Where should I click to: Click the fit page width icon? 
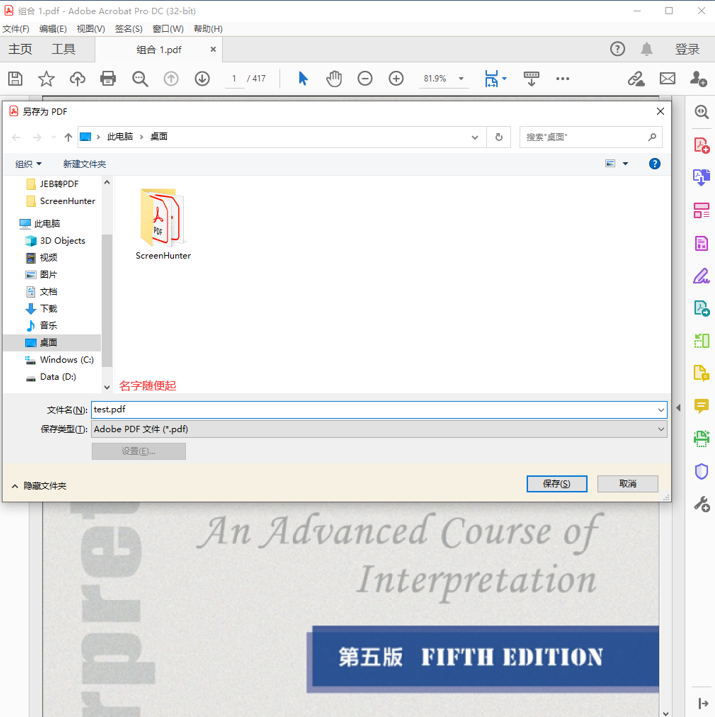[491, 79]
